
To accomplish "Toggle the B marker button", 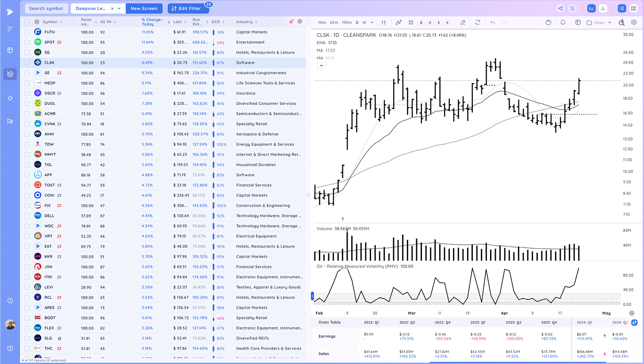I will pos(421,23).
